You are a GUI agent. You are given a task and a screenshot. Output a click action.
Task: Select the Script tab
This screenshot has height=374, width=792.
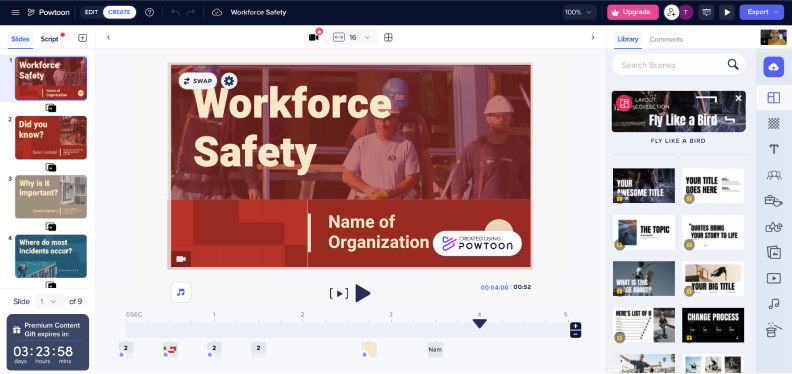coord(50,39)
